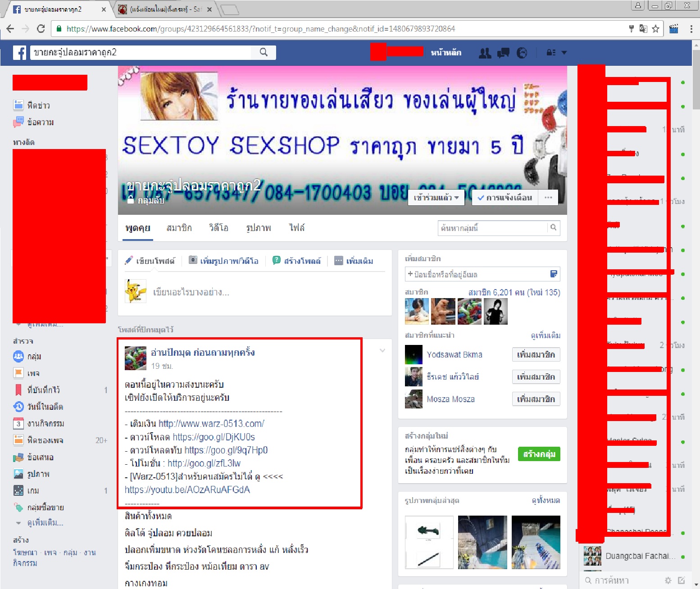Open the warz-0513.com link
700x589 pixels.
click(211, 424)
